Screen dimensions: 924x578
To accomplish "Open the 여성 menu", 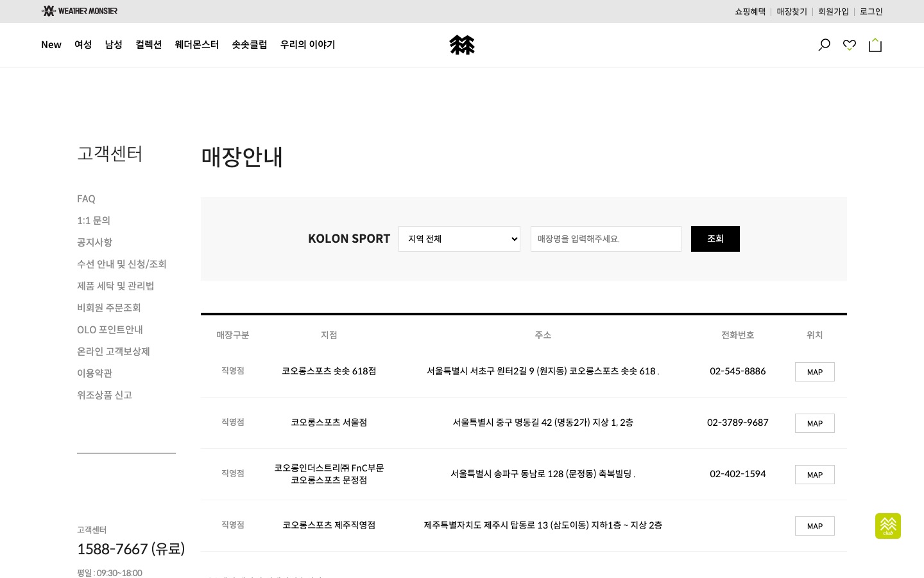I will pyautogui.click(x=83, y=44).
